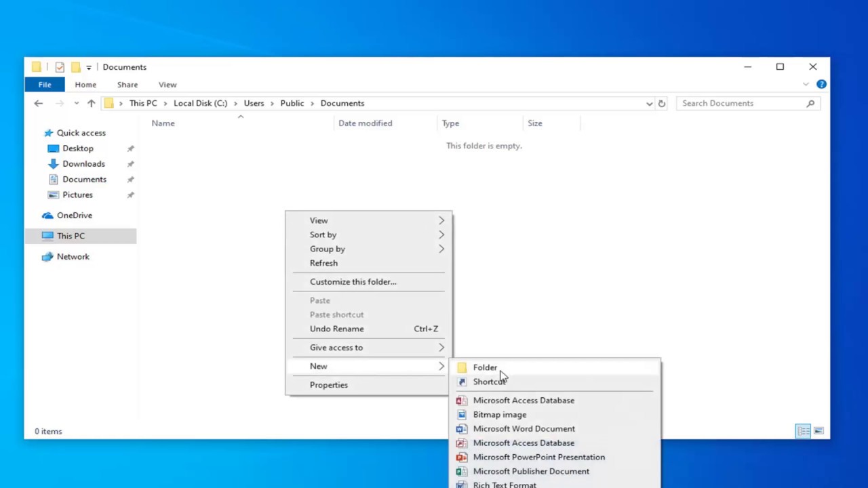868x488 pixels.
Task: Click the Help question mark icon
Action: 821,85
